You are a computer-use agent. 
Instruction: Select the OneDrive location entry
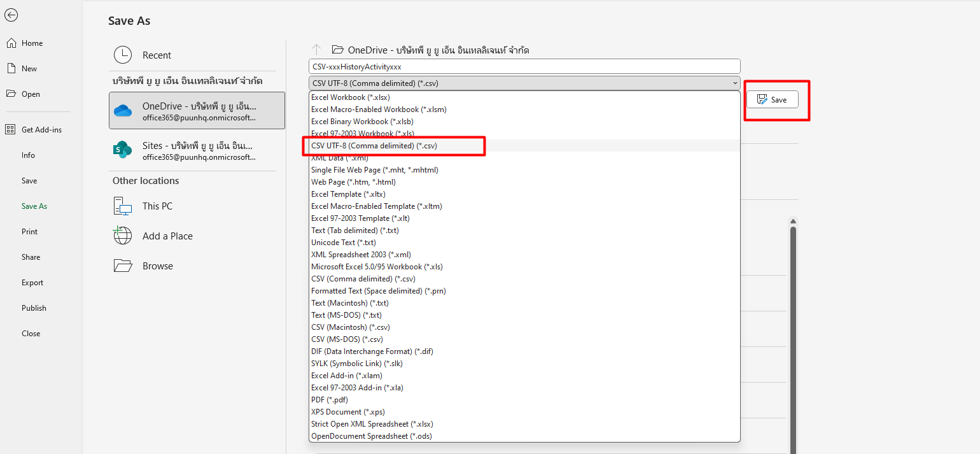(x=197, y=111)
